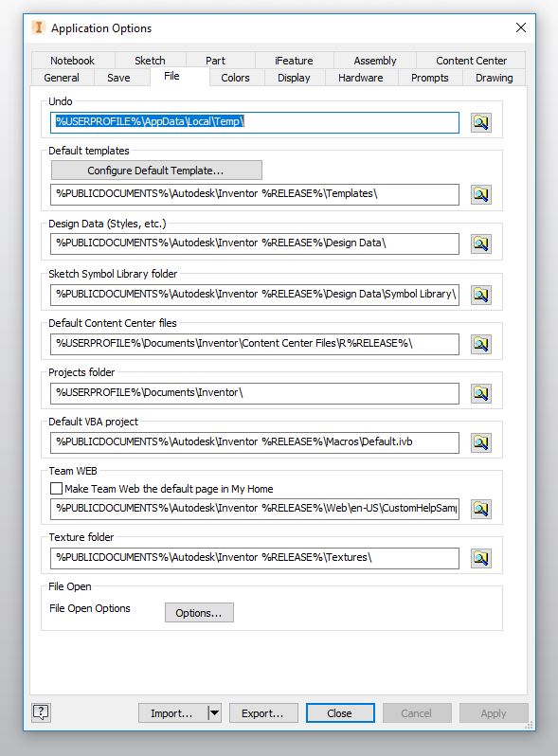Click the Projects folder path field

255,393
